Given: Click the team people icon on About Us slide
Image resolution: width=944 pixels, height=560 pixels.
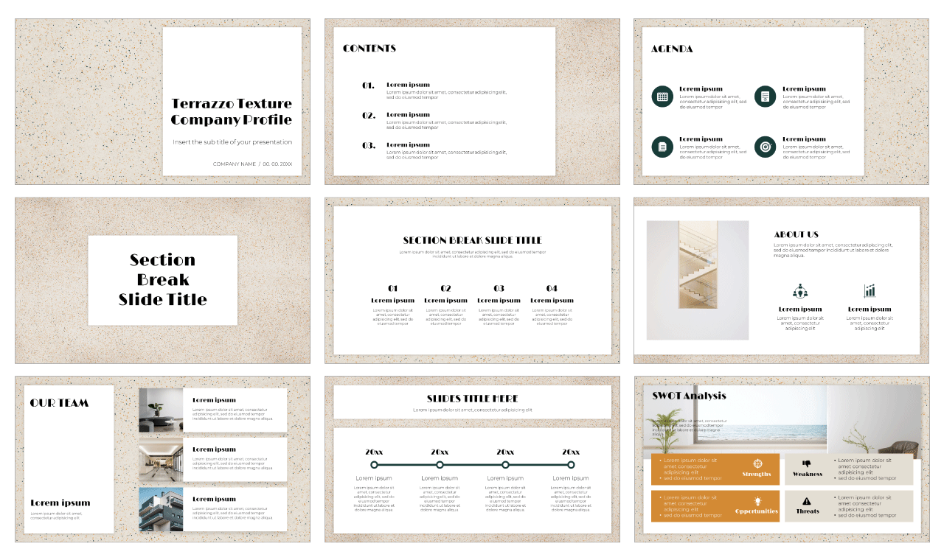Looking at the screenshot, I should 799,291.
